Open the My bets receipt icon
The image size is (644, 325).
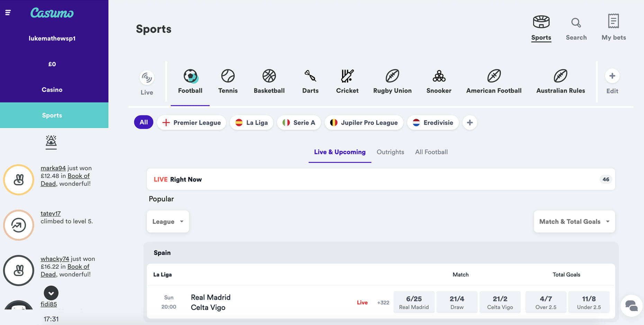click(614, 21)
